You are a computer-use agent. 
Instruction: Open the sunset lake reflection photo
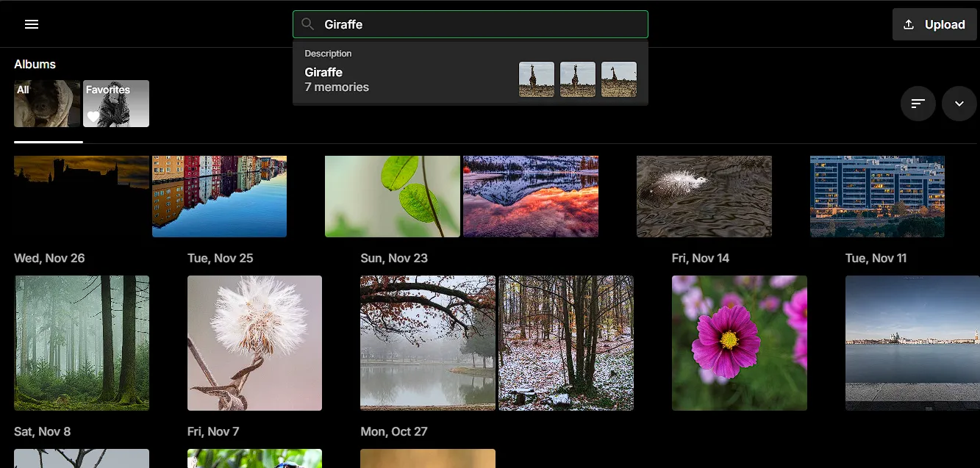tap(531, 195)
